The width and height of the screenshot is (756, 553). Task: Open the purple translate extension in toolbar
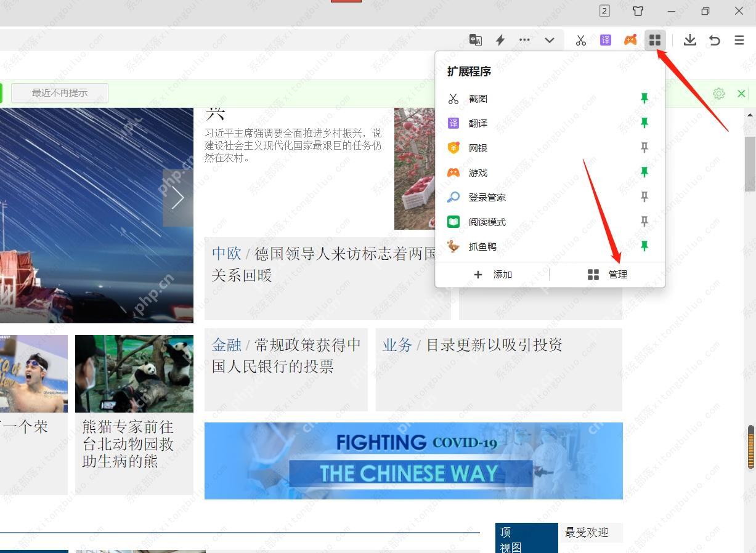pos(605,40)
